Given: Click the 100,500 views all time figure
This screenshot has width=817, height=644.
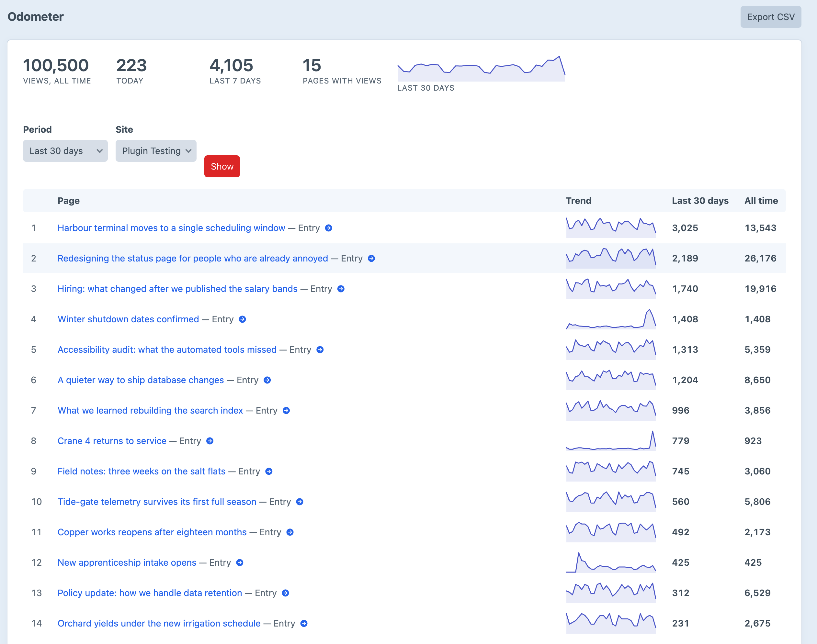Looking at the screenshot, I should 56,65.
